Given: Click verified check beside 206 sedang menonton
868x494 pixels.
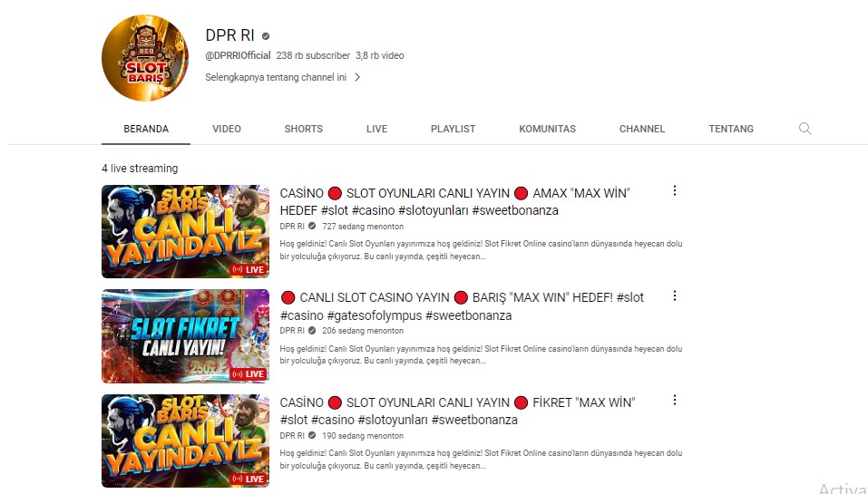Looking at the screenshot, I should tap(312, 330).
